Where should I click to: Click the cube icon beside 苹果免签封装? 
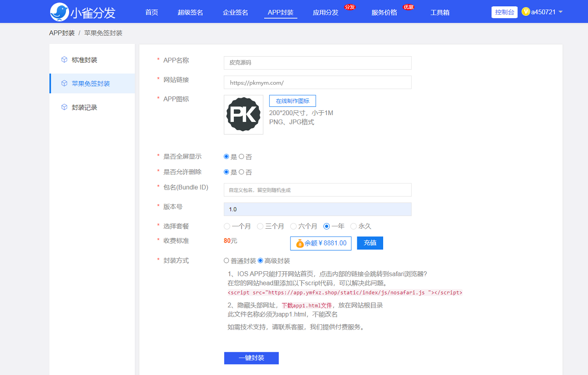pyautogui.click(x=64, y=84)
